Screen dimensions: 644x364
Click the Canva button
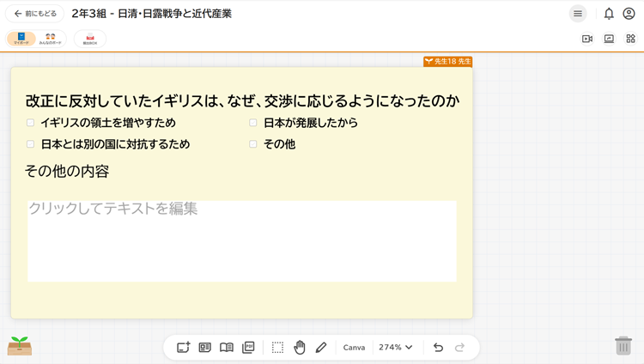(354, 348)
